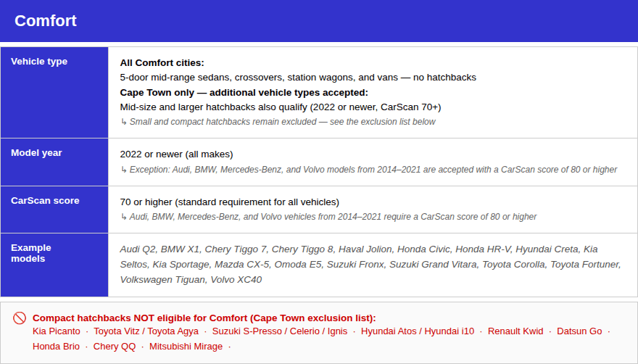Click the 'All Comfort cities:' heading

pos(162,63)
